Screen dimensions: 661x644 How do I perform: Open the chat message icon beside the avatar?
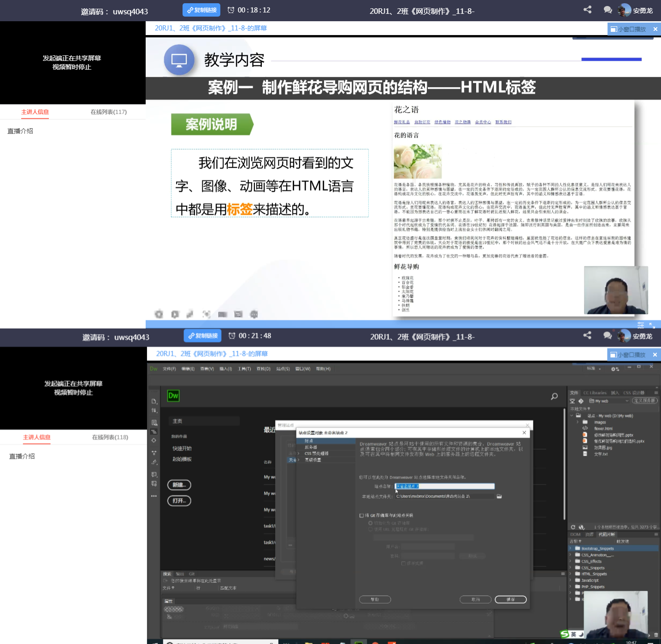(608, 10)
